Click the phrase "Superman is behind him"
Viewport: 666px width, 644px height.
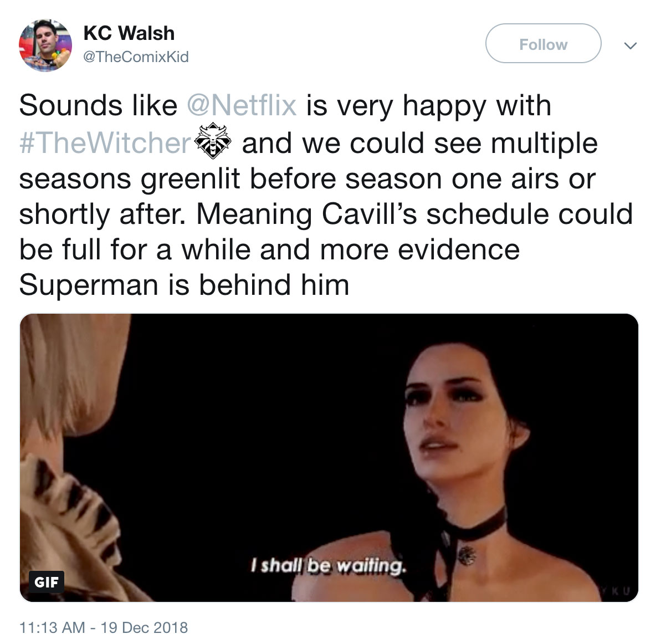184,285
